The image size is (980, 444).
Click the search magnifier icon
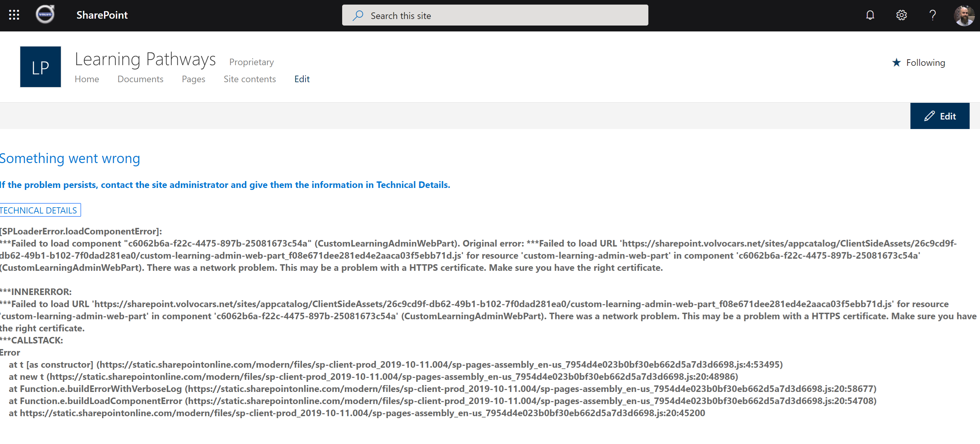358,15
